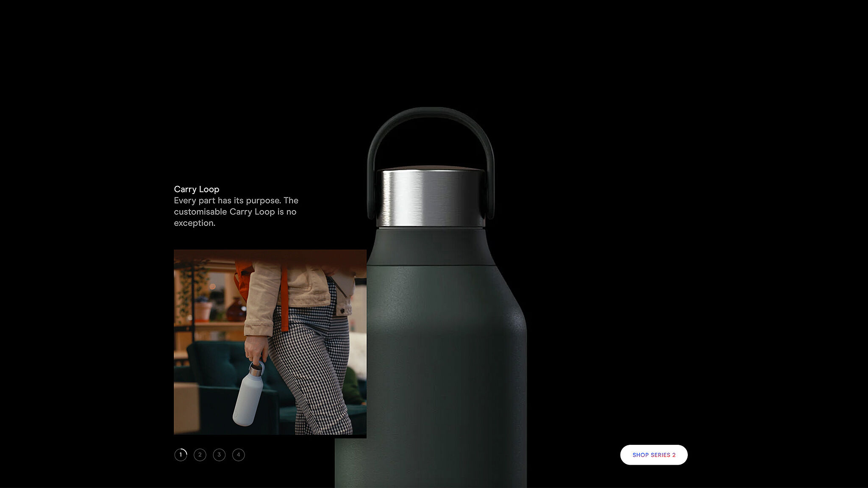
Task: Switch to slide 4 indicator
Action: pos(239,455)
